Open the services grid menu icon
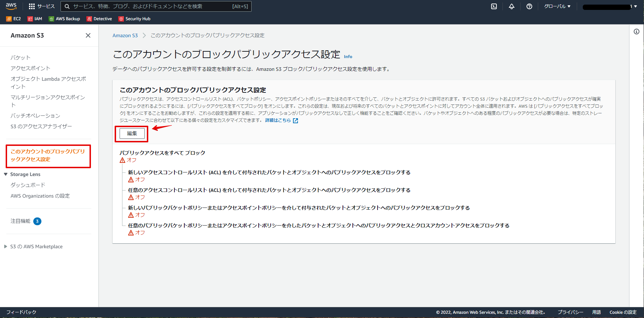This screenshot has height=318, width=644. click(x=32, y=6)
